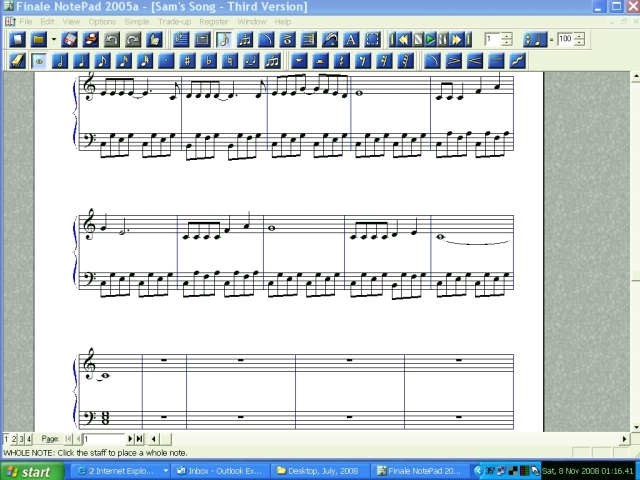Select the Sharp accidental tool
This screenshot has width=640, height=480.
point(187,61)
